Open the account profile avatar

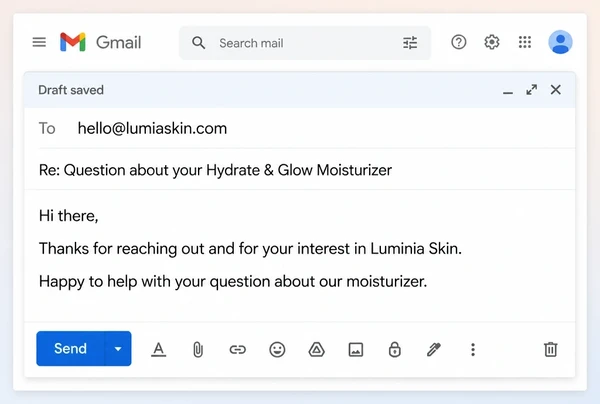560,42
